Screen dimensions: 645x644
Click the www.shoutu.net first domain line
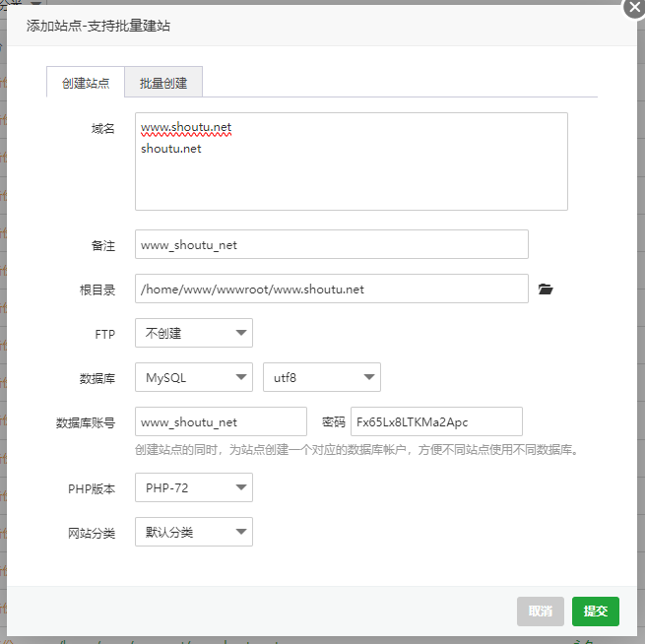pyautogui.click(x=186, y=127)
